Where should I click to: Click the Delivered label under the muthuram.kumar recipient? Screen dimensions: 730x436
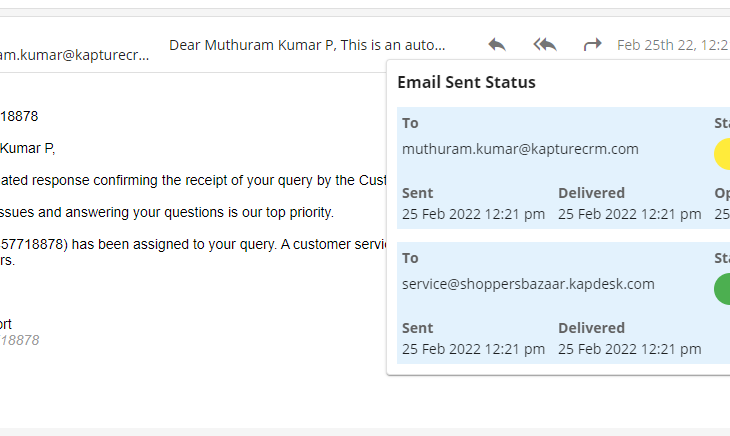[x=591, y=193]
